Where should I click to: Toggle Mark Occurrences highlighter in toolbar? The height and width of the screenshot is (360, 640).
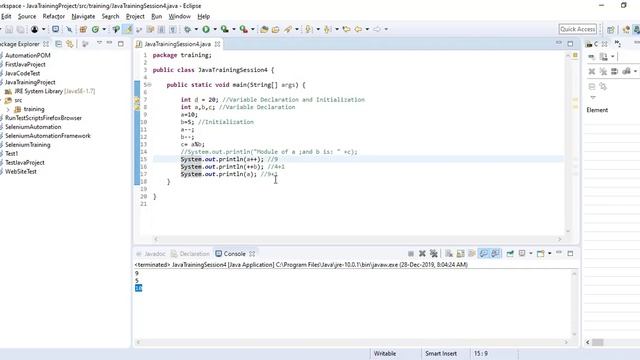[128, 29]
